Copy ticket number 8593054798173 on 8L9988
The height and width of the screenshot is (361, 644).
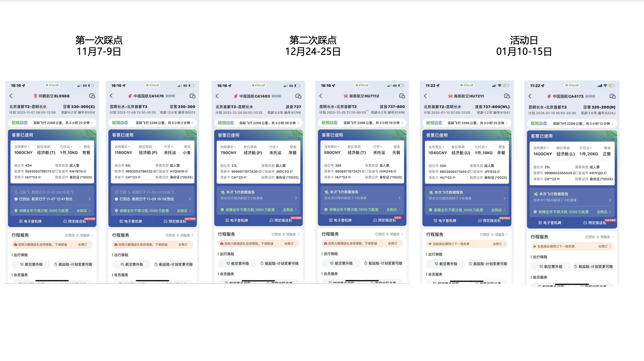pyautogui.click(x=54, y=171)
